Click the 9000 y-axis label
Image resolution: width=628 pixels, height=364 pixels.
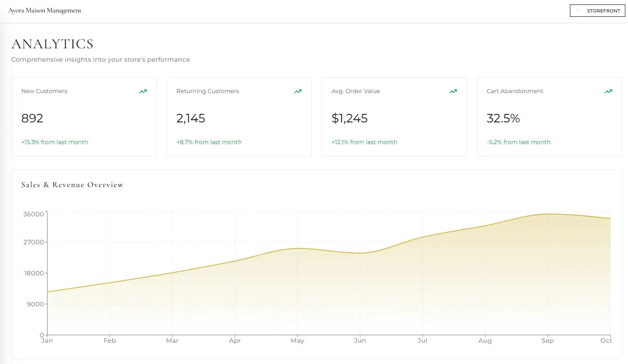click(36, 304)
